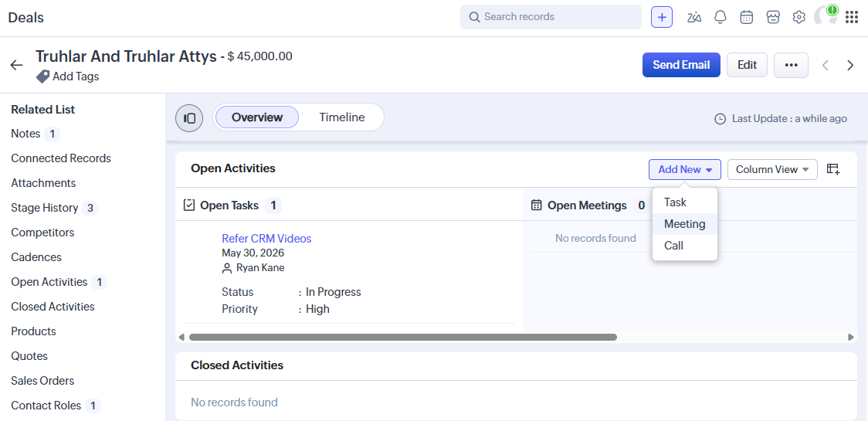Open the calendar icon in header
Image resolution: width=868 pixels, height=421 pixels.
click(746, 17)
